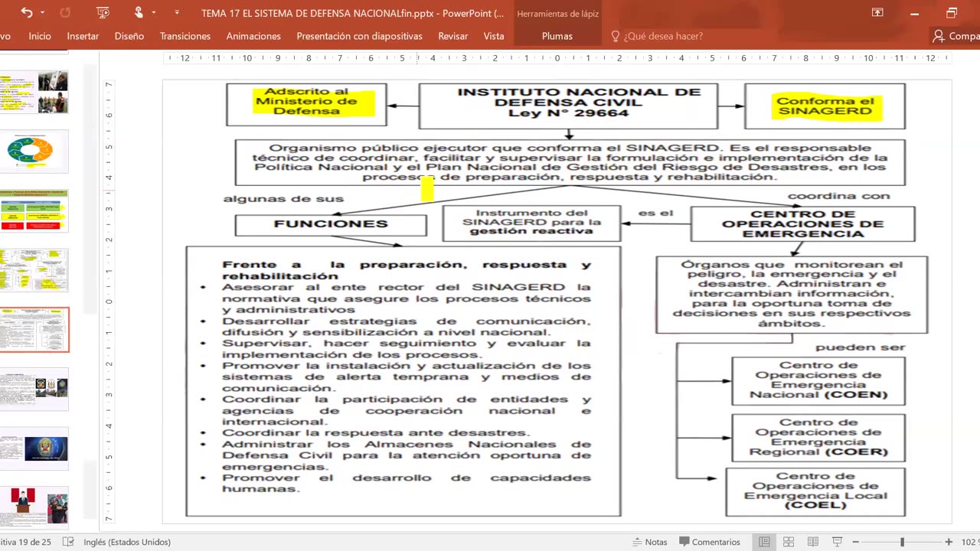Select the thumbnail with blue emblem image
Viewport: 980px width, 551px height.
click(34, 449)
